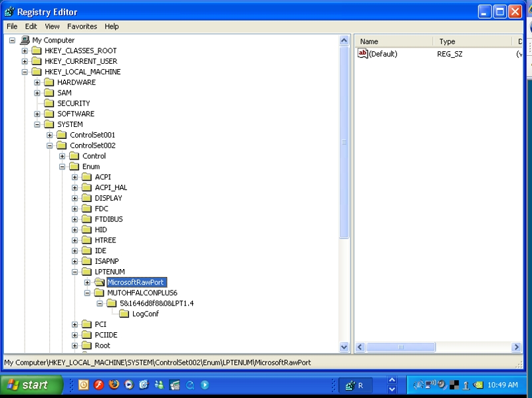Sort values by Type column header
The width and height of the screenshot is (532, 398).
coord(473,41)
